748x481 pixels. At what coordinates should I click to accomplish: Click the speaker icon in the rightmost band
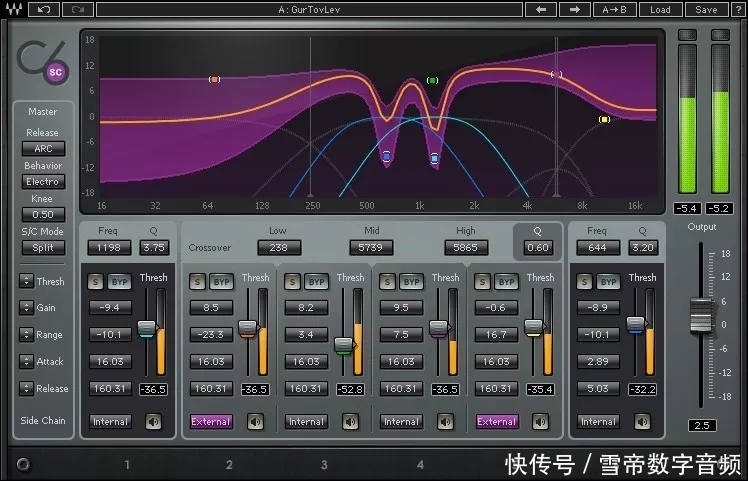[642, 421]
